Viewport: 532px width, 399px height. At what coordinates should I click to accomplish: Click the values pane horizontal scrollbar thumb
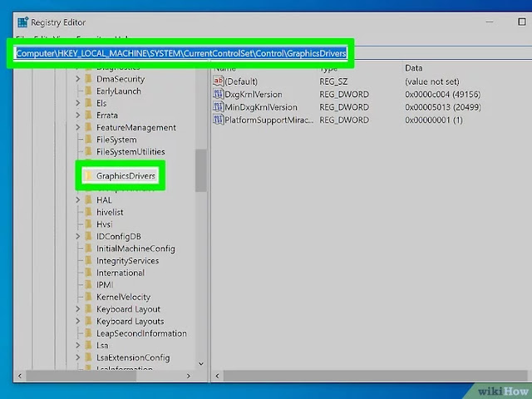[375, 376]
